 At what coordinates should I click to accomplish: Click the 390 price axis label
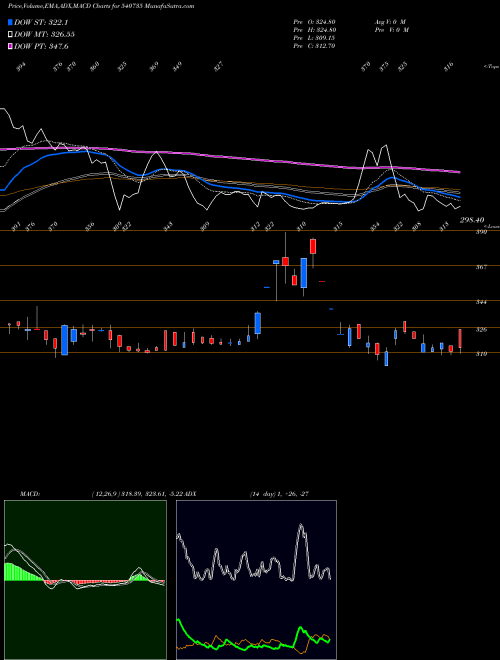(x=481, y=232)
